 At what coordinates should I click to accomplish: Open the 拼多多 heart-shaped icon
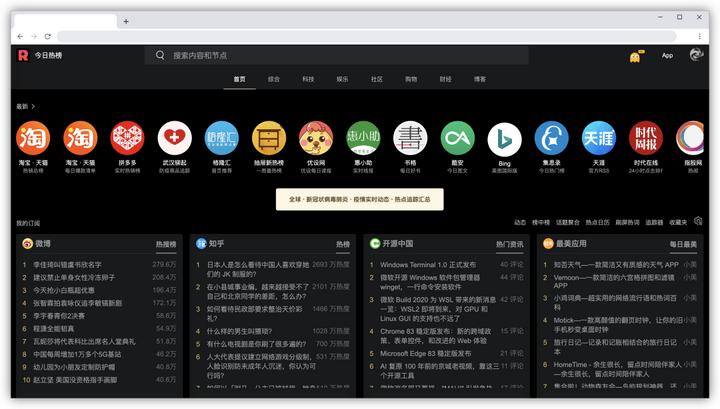[127, 138]
